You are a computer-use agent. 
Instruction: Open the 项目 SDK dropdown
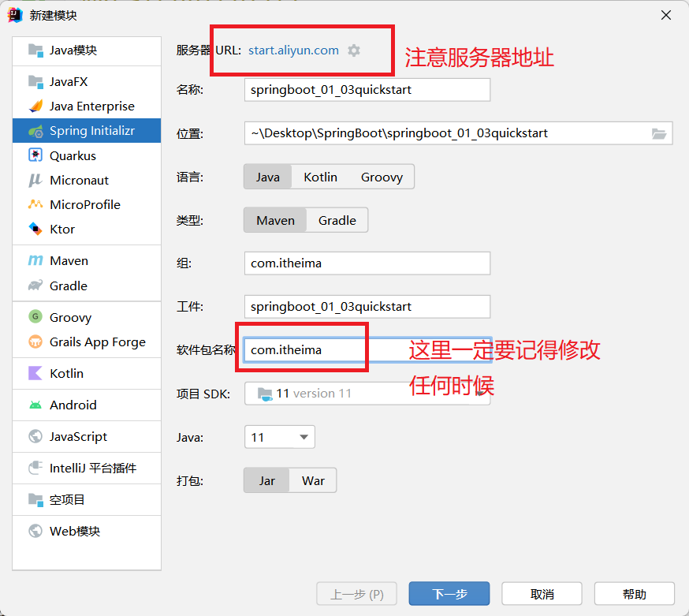click(x=367, y=394)
